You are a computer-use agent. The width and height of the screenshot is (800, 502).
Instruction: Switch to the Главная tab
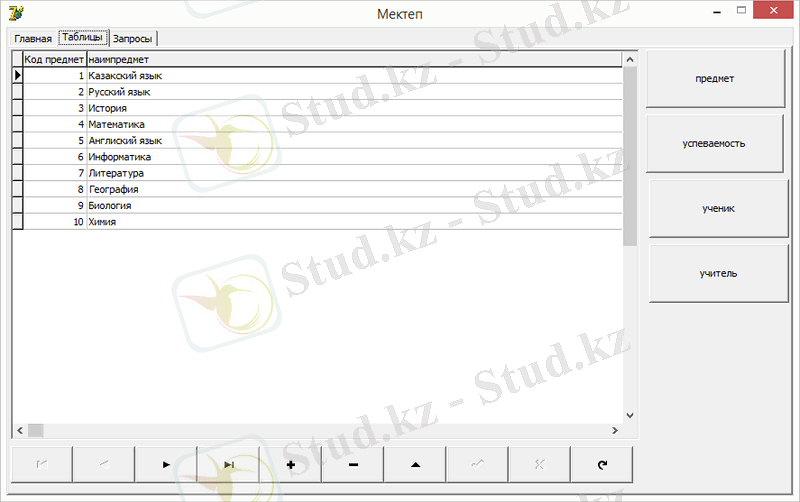coord(33,39)
